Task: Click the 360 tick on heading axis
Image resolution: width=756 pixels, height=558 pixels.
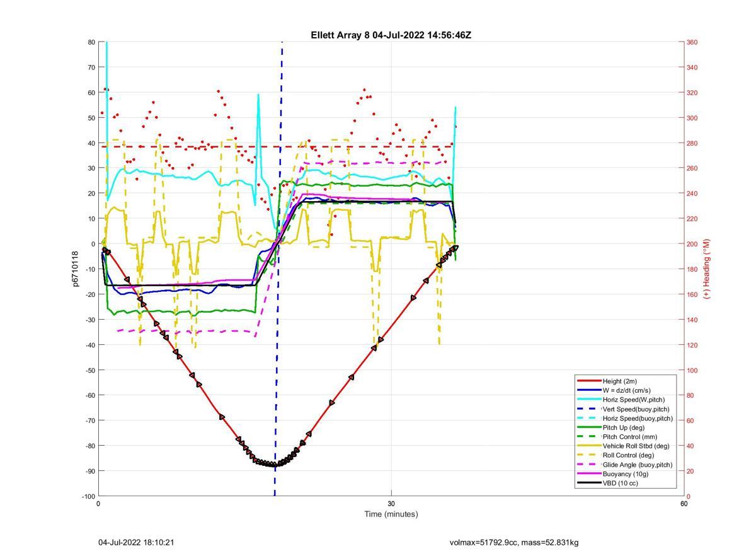Action: pyautogui.click(x=692, y=42)
